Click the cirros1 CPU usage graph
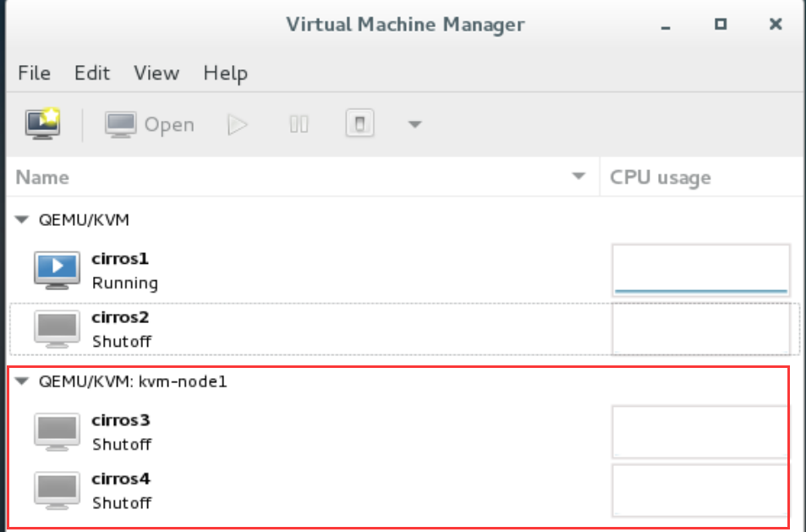The image size is (806, 532). coord(701,271)
